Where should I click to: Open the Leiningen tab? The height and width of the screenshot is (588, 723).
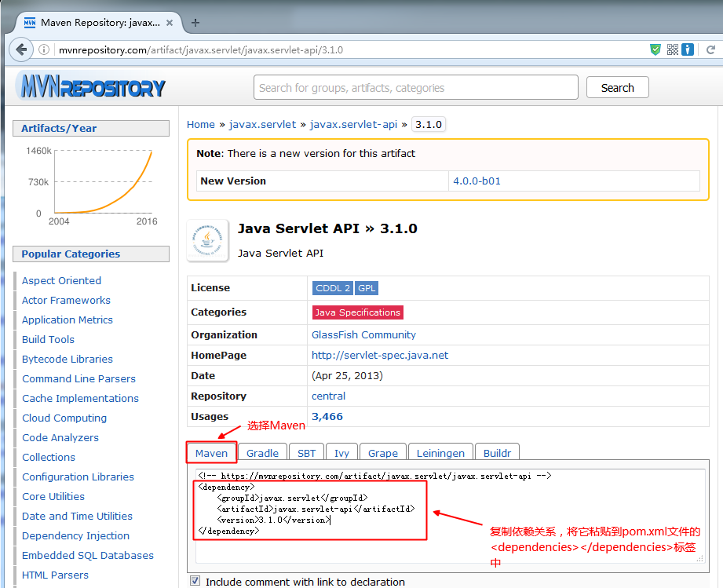(440, 453)
